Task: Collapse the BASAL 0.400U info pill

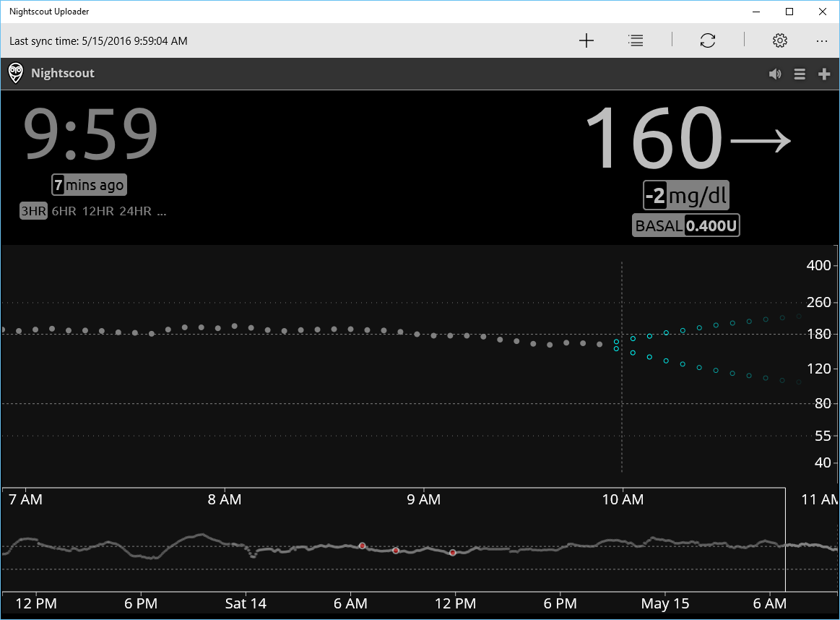Action: point(686,225)
